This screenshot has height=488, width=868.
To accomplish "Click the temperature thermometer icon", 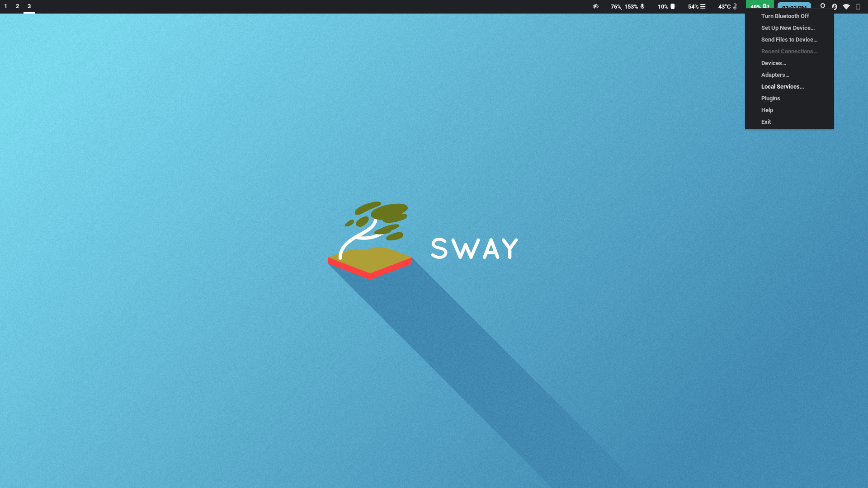I will click(735, 6).
